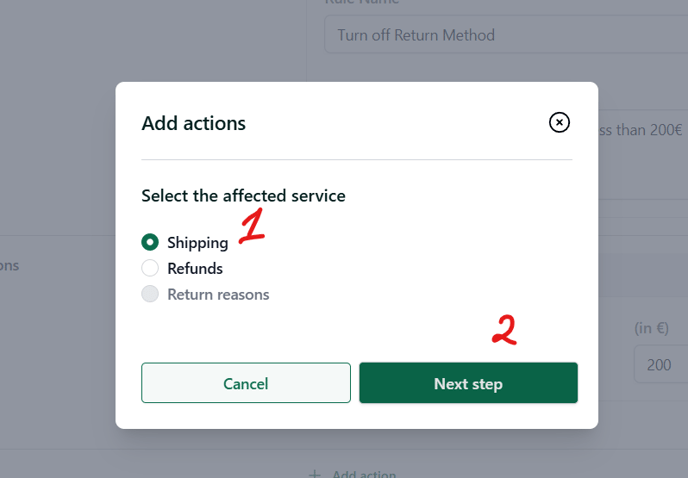
Task: Click the red handwritten number 2 annotation
Action: pos(504,330)
